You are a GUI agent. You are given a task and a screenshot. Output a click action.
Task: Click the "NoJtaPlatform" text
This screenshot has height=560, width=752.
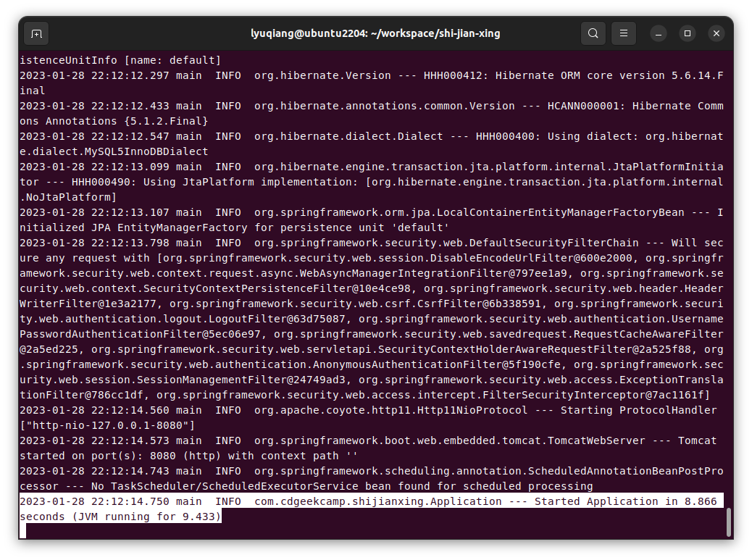coord(68,197)
